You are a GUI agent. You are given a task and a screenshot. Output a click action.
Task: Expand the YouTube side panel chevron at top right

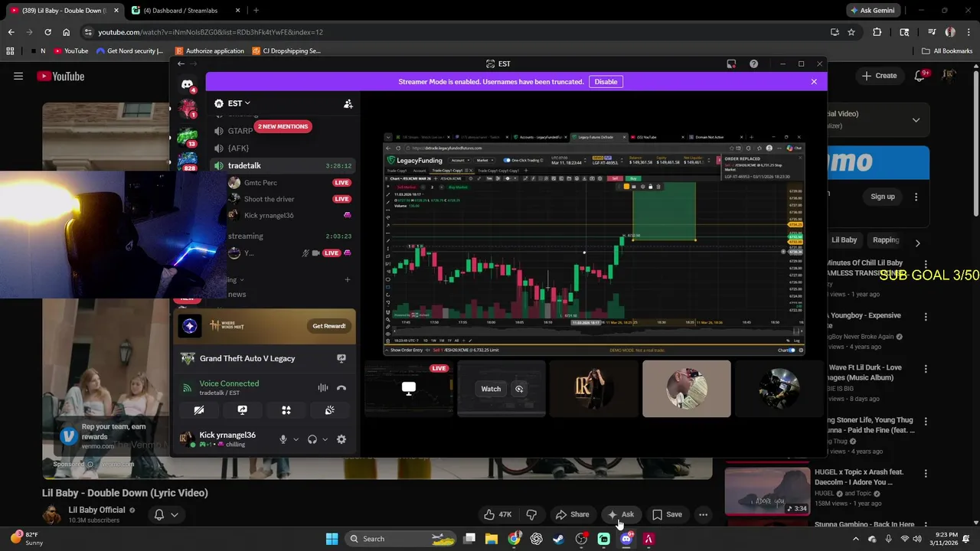tap(916, 120)
